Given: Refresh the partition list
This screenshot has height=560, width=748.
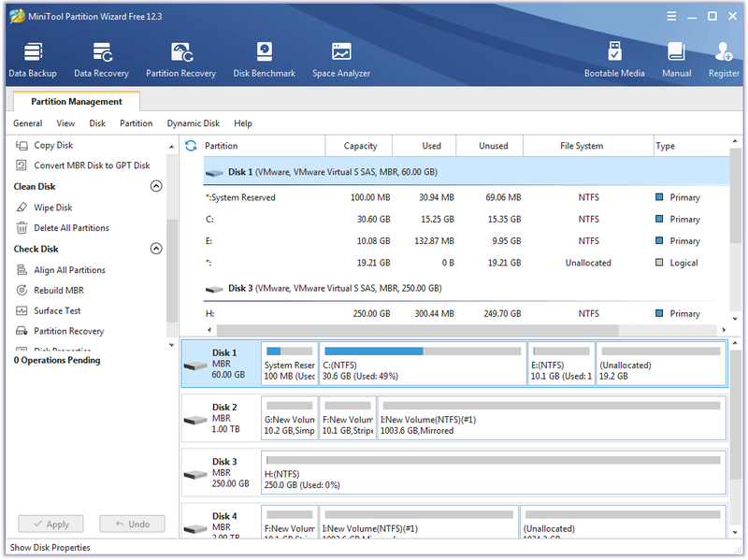Looking at the screenshot, I should click(x=191, y=146).
